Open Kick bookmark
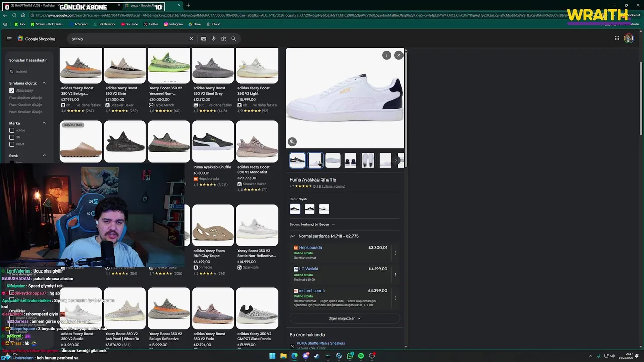The height and width of the screenshot is (362, 644). (x=20, y=24)
